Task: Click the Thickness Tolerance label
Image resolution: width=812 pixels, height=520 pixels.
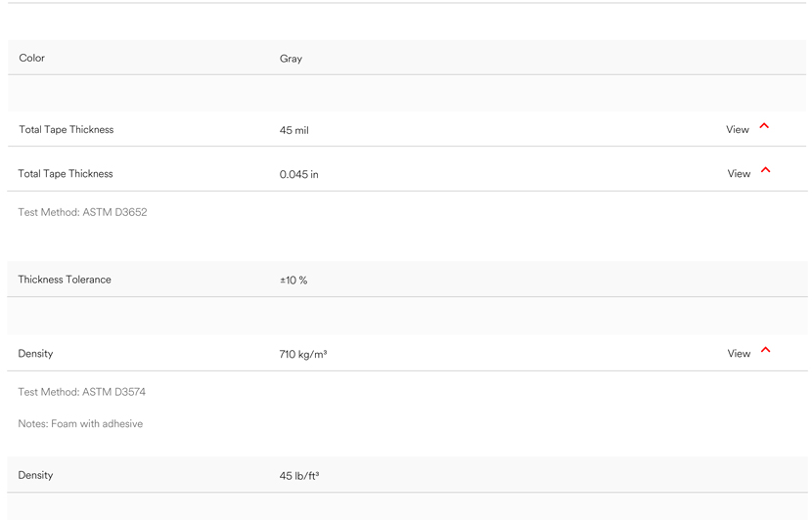Action: (x=65, y=280)
